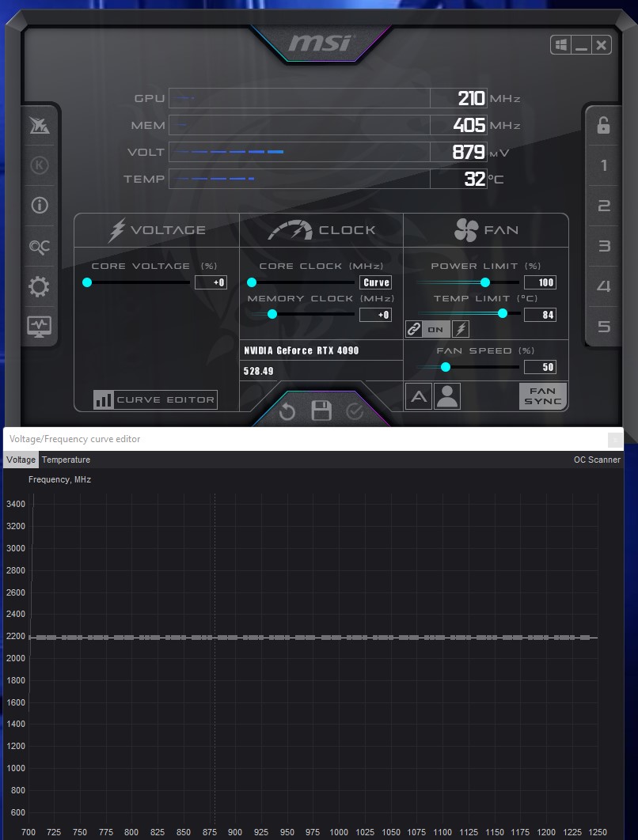The image size is (638, 840).
Task: Switch to the Voltage tab
Action: coord(21,460)
